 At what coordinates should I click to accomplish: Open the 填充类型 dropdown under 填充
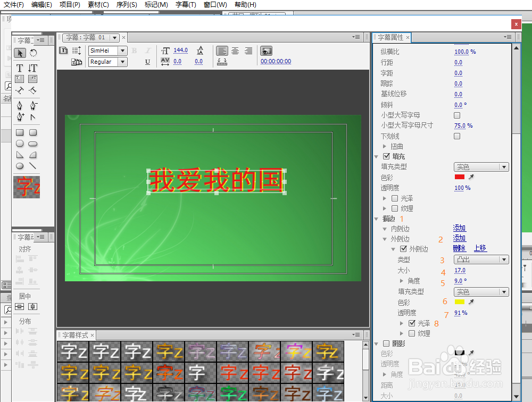[x=481, y=167]
